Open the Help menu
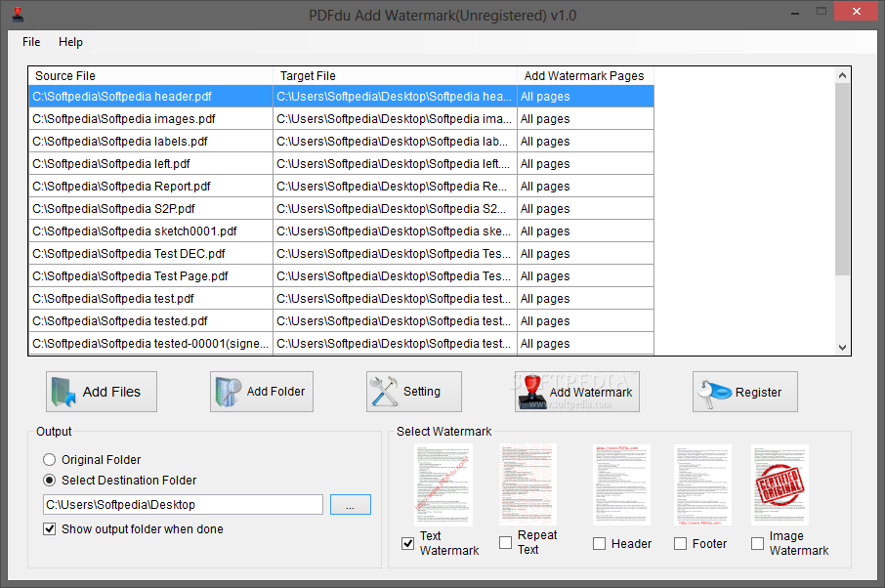Screen dimensions: 885x588 pos(70,42)
